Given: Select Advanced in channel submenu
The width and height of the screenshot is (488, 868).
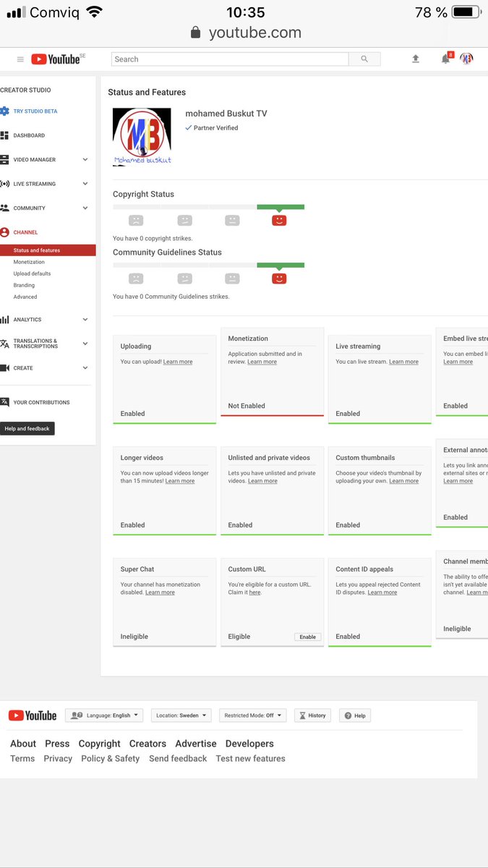Looking at the screenshot, I should click(x=25, y=297).
